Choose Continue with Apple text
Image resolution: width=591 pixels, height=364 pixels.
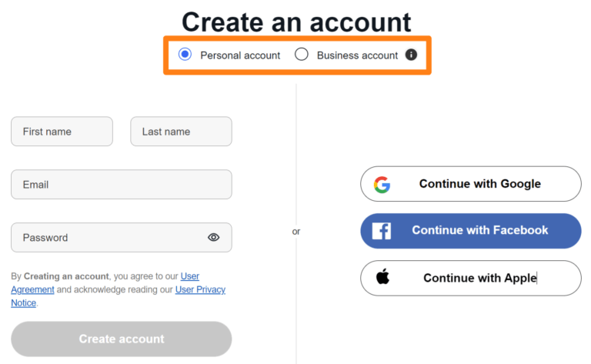click(479, 278)
